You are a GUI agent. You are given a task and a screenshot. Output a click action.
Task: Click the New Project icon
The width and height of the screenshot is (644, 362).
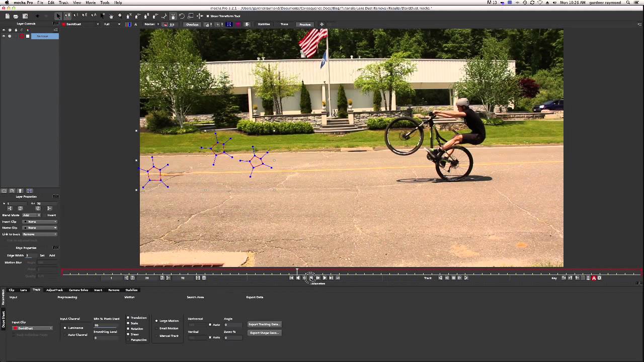pyautogui.click(x=7, y=16)
